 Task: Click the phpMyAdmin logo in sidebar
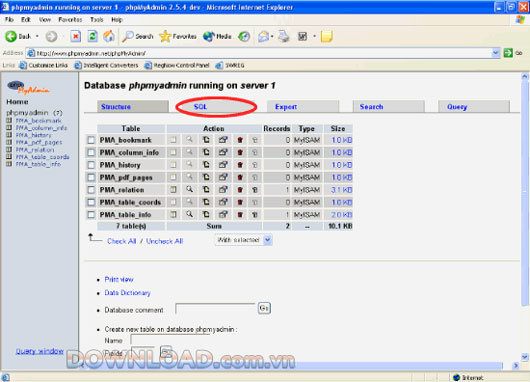28,87
